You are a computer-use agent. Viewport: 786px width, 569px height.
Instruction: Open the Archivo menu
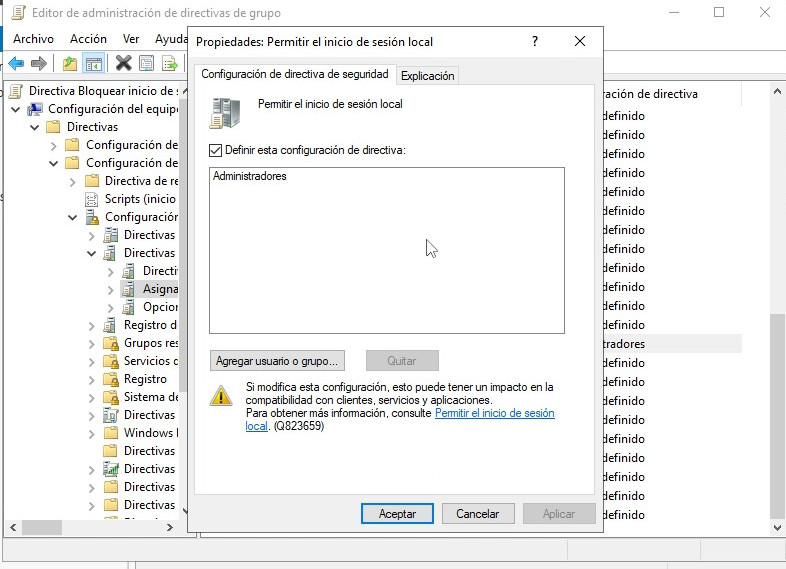click(x=33, y=38)
